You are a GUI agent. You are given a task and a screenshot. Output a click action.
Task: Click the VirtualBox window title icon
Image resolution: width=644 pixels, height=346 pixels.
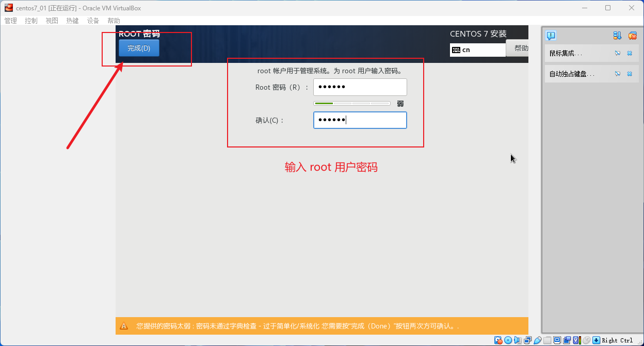(x=8, y=8)
